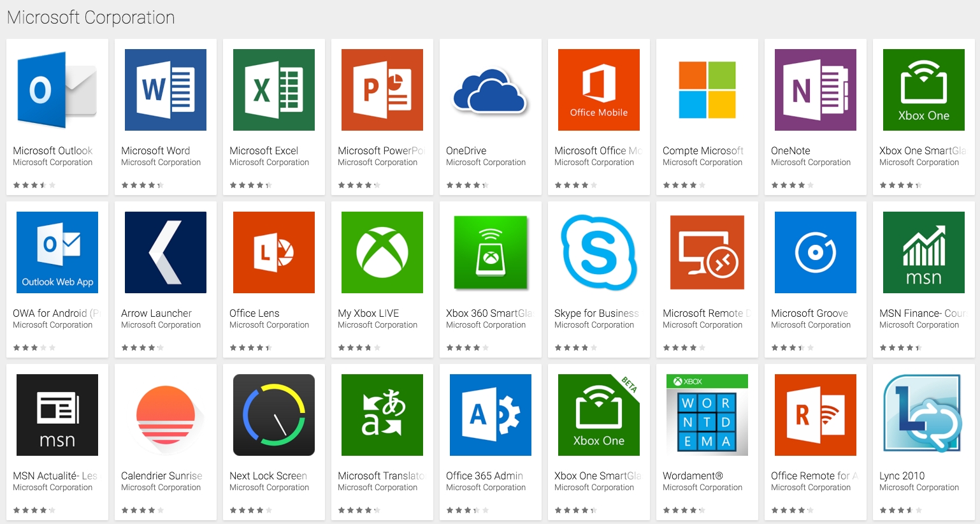980x524 pixels.
Task: Click star rating on the Wordament card
Action: (x=684, y=511)
